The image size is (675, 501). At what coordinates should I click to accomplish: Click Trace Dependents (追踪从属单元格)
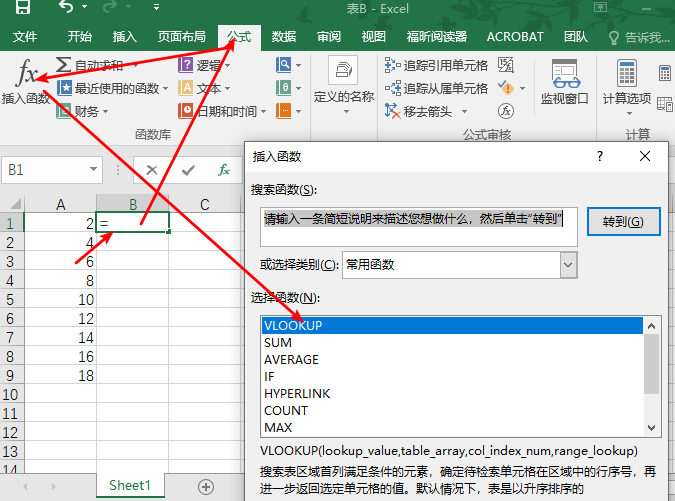pos(437,88)
